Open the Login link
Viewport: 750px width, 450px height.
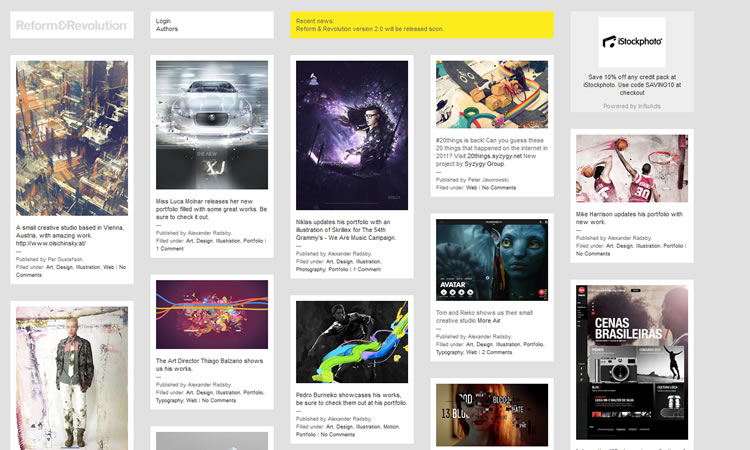tap(163, 20)
